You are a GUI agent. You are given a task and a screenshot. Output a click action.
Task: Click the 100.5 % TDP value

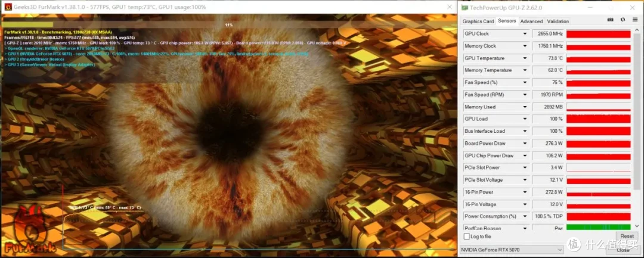click(x=549, y=216)
